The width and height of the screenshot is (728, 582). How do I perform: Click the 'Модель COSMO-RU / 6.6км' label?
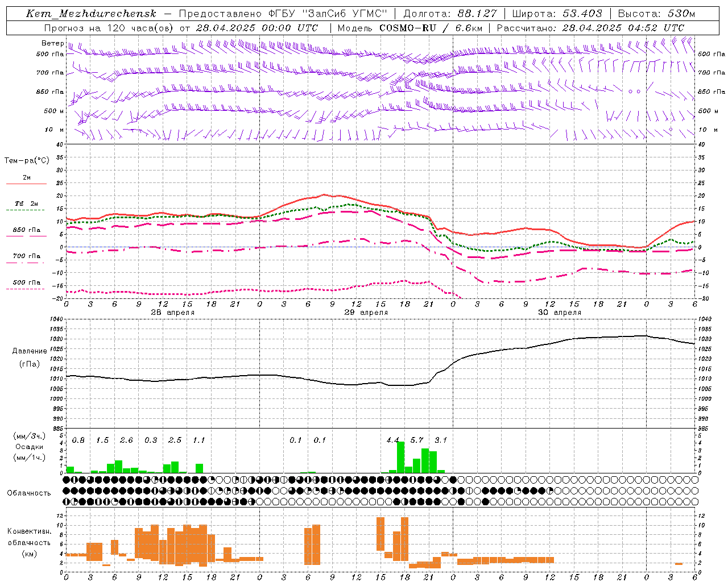pos(410,28)
